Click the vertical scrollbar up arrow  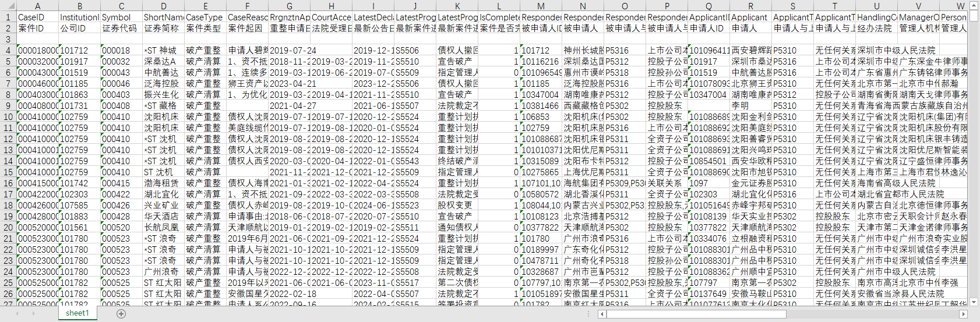click(974, 6)
